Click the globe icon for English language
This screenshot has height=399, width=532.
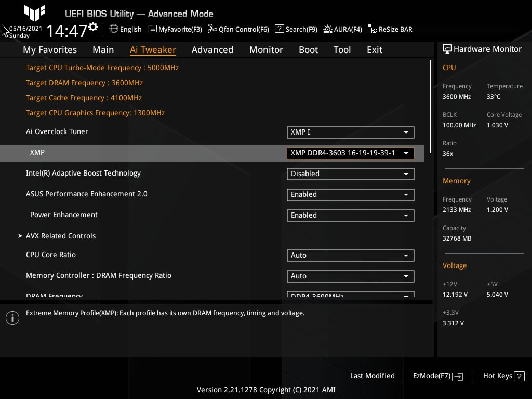114,29
